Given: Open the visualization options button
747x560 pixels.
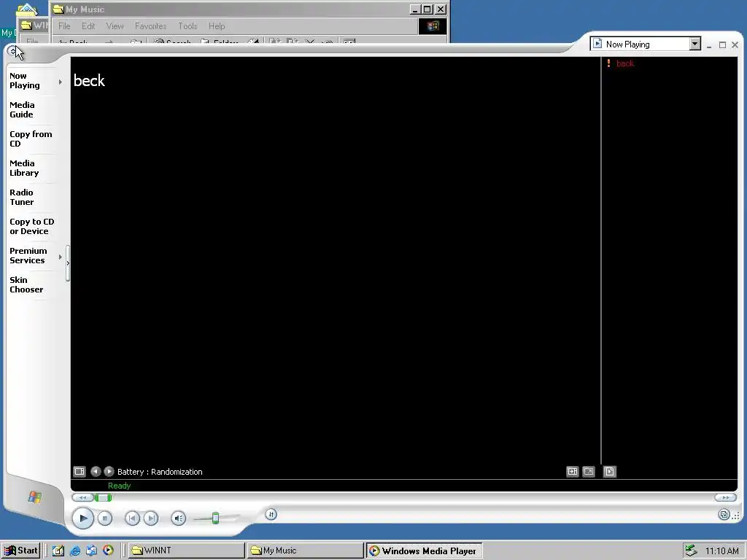Looking at the screenshot, I should pos(80,472).
